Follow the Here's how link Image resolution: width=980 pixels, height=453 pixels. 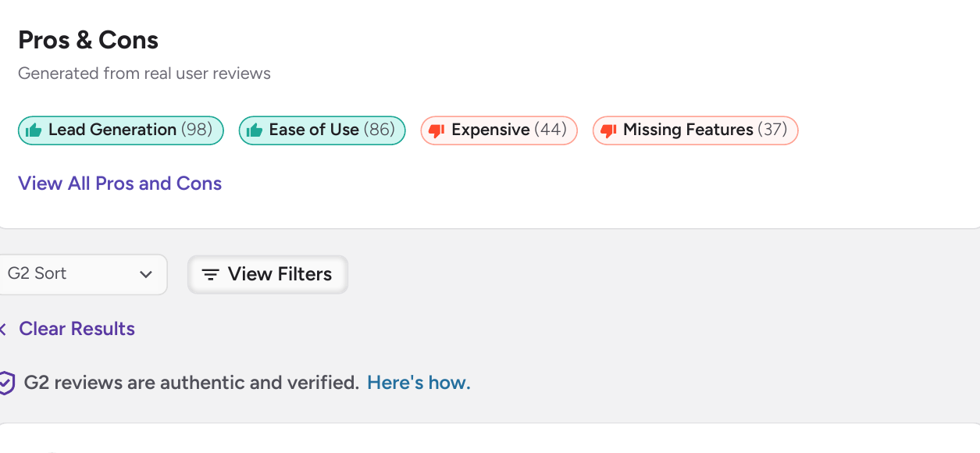(419, 383)
